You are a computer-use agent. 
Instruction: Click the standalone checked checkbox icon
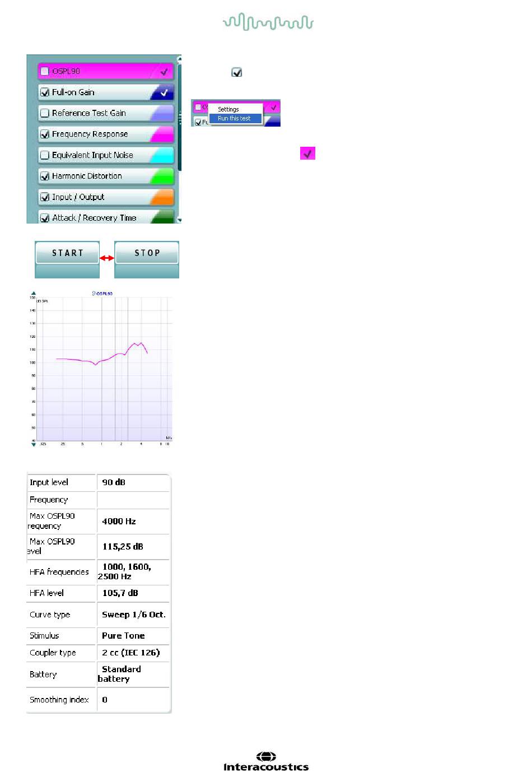(x=237, y=72)
